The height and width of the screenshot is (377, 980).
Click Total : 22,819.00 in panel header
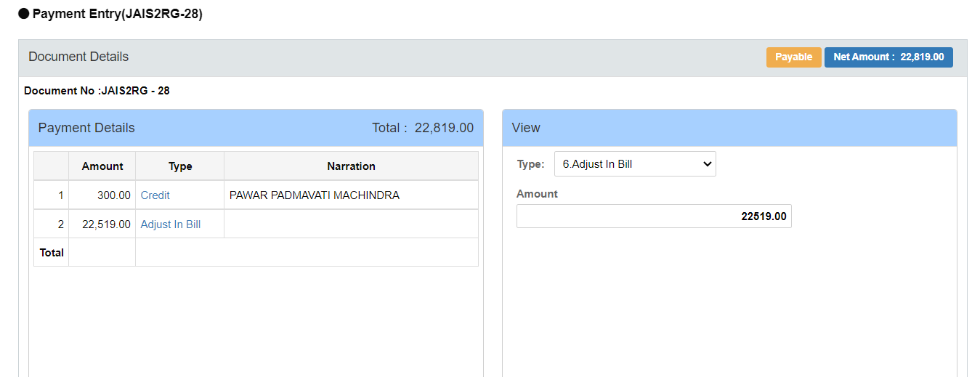(423, 128)
